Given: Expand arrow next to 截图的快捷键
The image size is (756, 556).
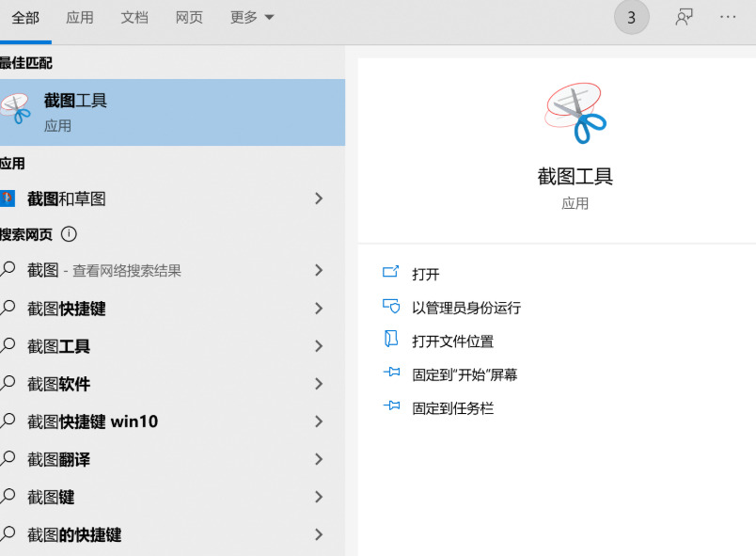Looking at the screenshot, I should point(319,534).
